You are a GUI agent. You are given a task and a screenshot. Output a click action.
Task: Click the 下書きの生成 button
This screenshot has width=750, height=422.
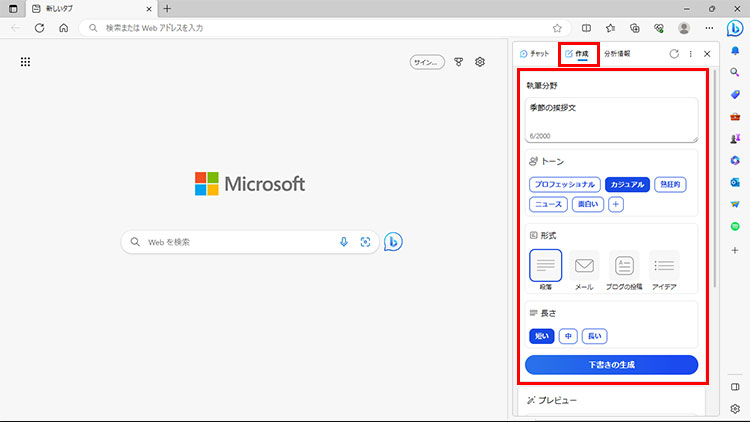[611, 365]
